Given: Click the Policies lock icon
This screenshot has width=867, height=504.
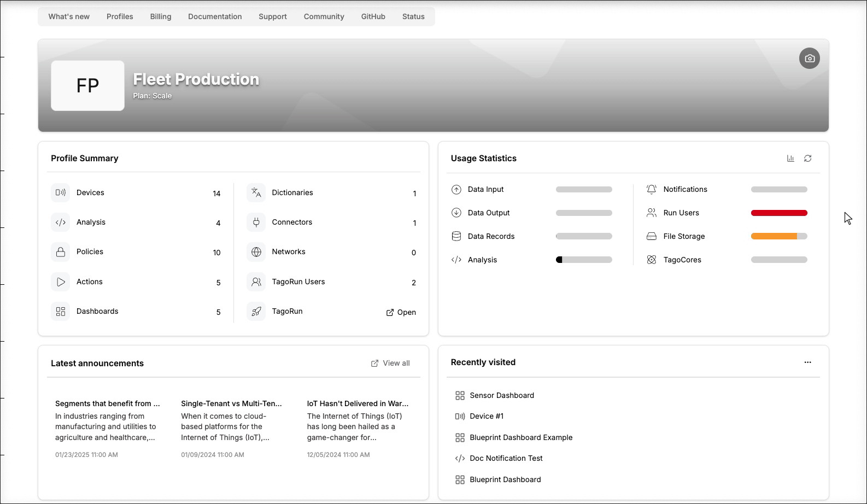Looking at the screenshot, I should click(61, 252).
